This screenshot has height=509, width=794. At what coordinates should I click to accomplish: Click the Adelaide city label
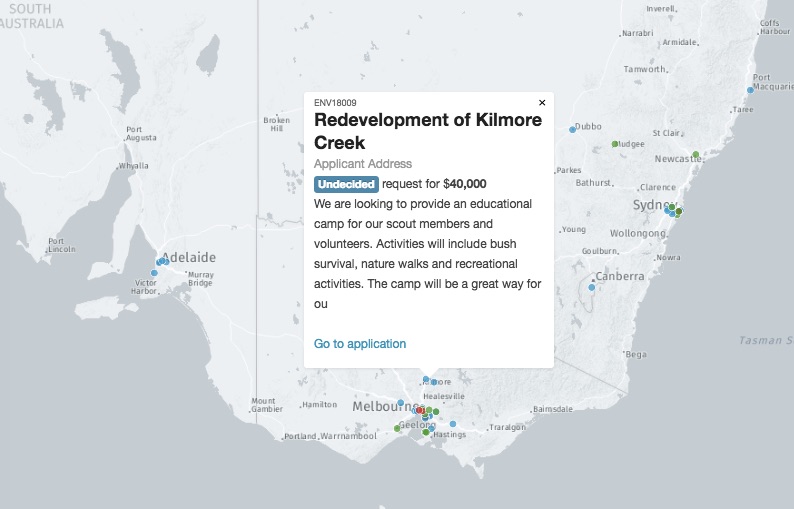[190, 257]
